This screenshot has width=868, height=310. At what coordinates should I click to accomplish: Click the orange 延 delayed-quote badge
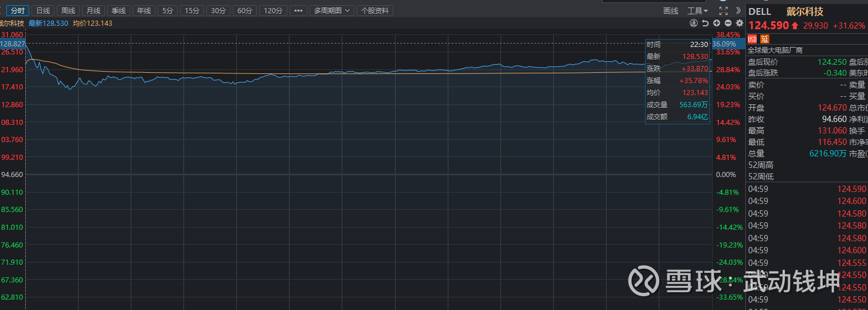[x=764, y=39]
